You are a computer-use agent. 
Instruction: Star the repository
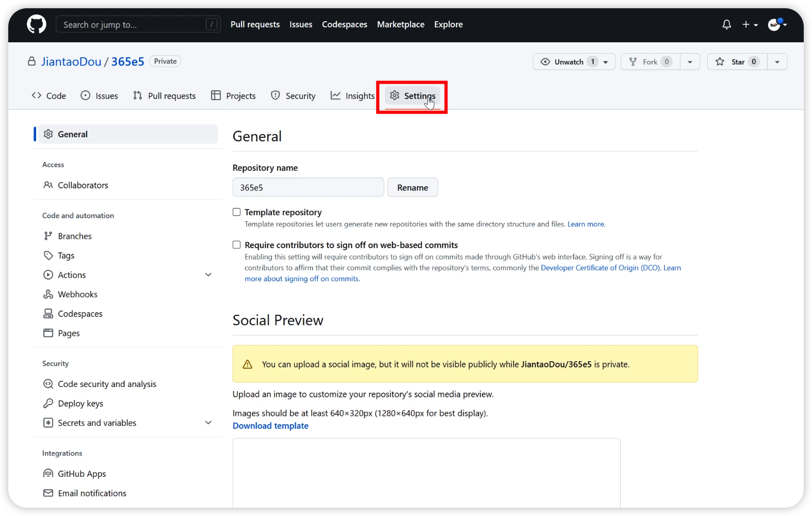[x=737, y=61]
